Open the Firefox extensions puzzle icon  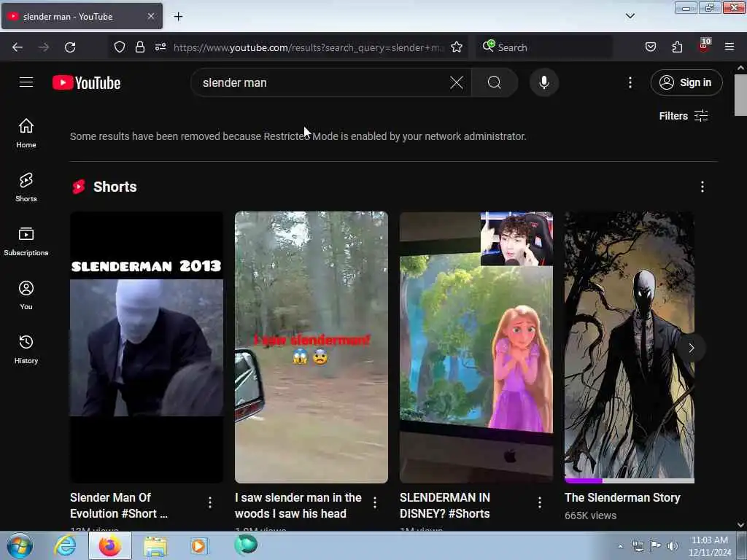[677, 47]
